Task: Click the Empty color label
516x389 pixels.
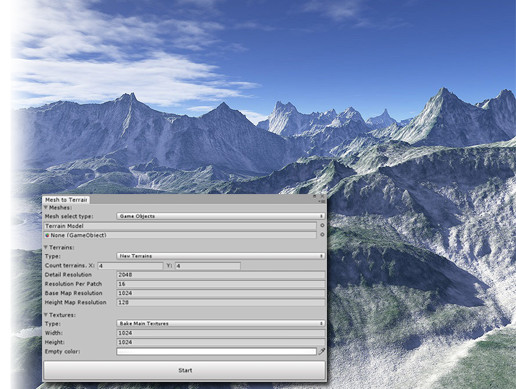Action: point(62,351)
